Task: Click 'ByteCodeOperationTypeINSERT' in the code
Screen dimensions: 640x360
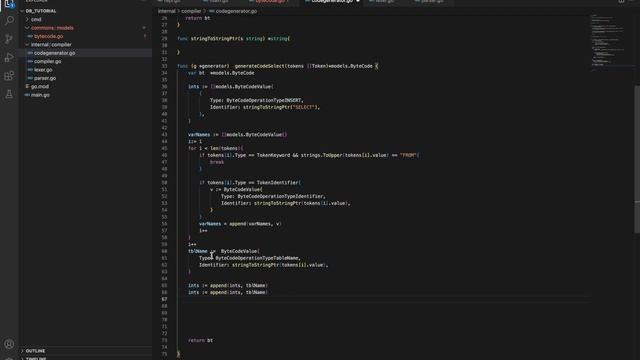Action: 264,100
